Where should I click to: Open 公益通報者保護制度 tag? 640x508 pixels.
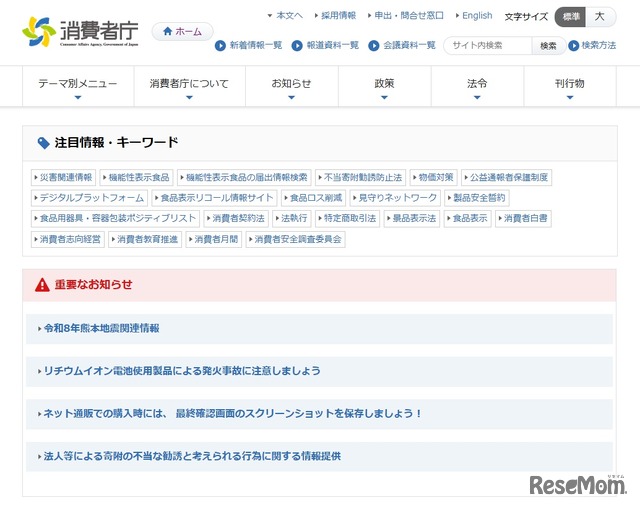click(x=507, y=177)
